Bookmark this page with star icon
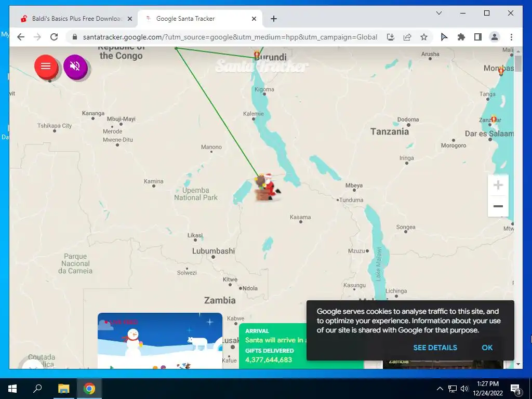The width and height of the screenshot is (532, 399). 424,37
